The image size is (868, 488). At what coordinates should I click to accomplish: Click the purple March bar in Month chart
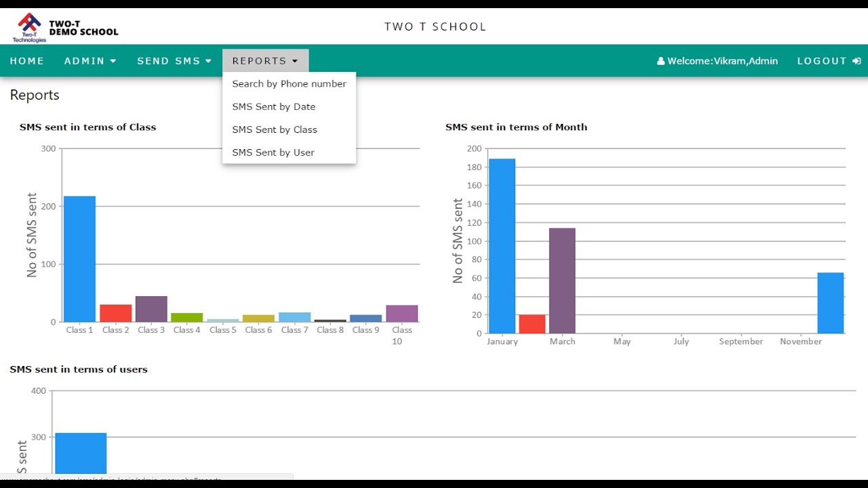coord(562,281)
